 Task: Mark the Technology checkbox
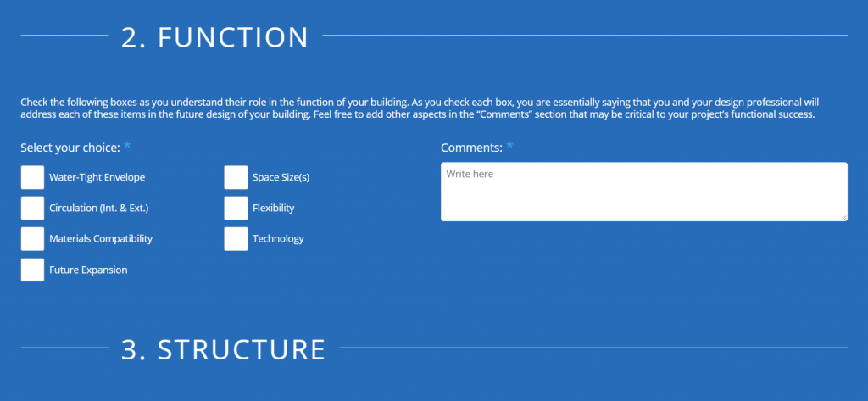236,238
